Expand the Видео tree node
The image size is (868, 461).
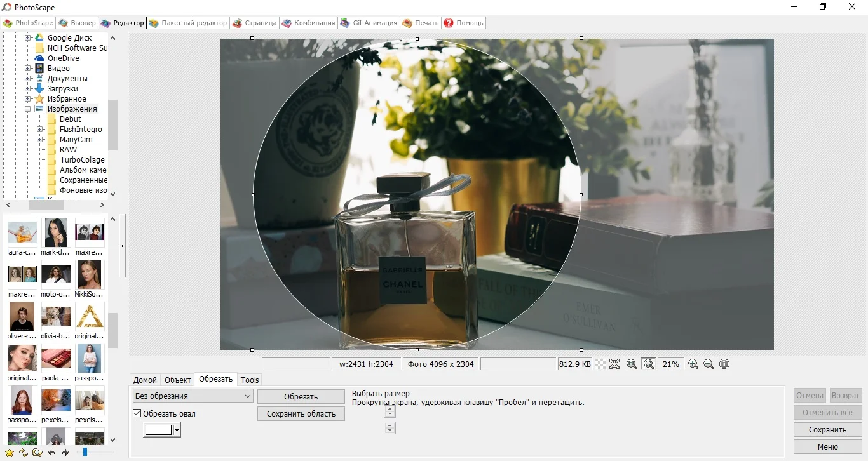pyautogui.click(x=27, y=69)
